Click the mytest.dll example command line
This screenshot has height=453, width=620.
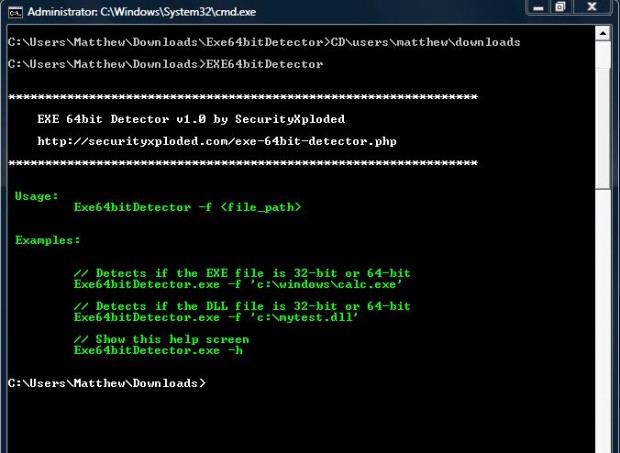coord(216,317)
